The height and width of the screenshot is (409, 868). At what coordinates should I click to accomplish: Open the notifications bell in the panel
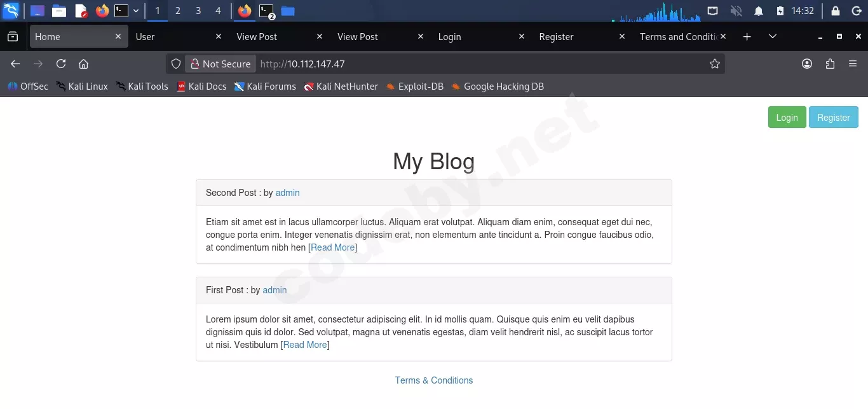pyautogui.click(x=758, y=11)
